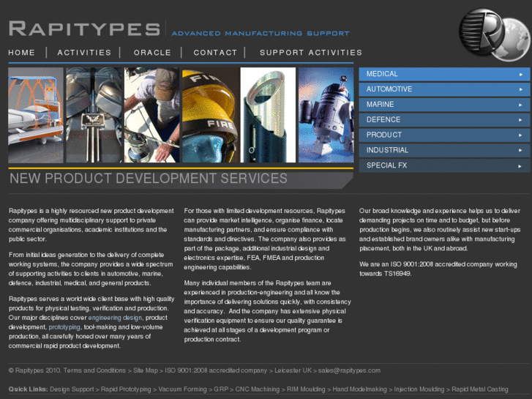Open RIM Moulding quick link

pyautogui.click(x=306, y=389)
